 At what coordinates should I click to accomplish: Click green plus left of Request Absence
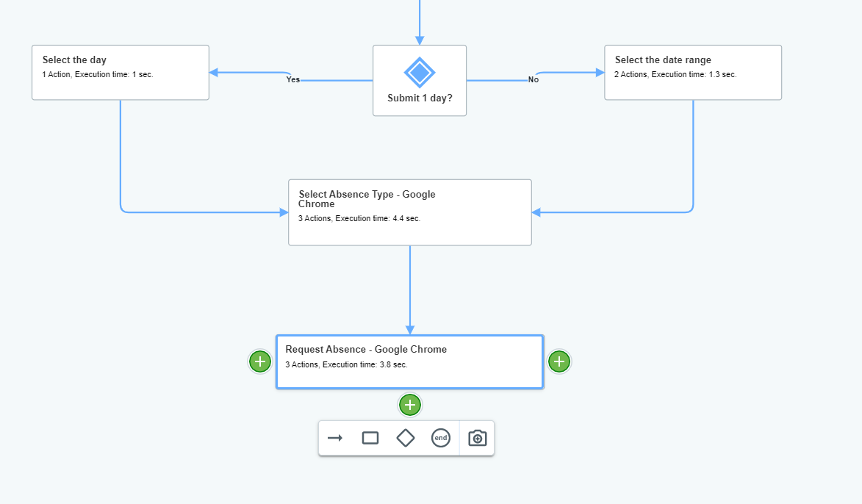pos(259,361)
